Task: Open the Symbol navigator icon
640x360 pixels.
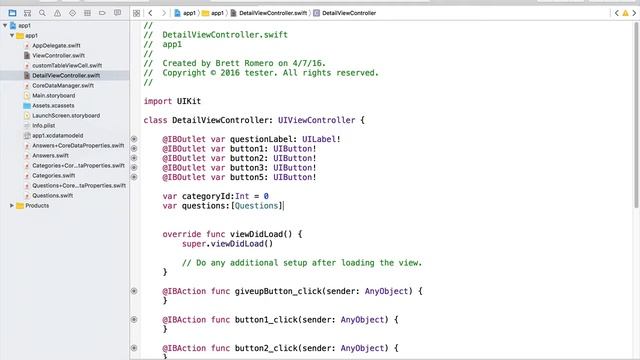Action: coord(27,13)
